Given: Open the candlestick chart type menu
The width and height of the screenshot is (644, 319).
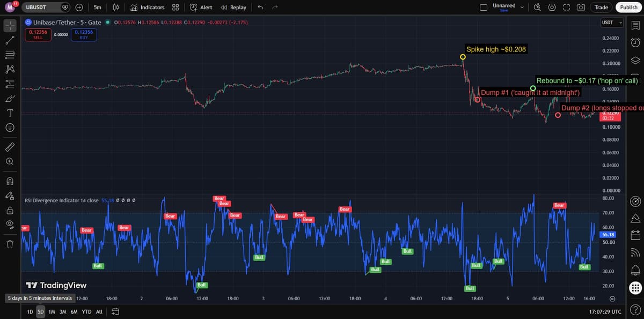Looking at the screenshot, I should pyautogui.click(x=116, y=8).
